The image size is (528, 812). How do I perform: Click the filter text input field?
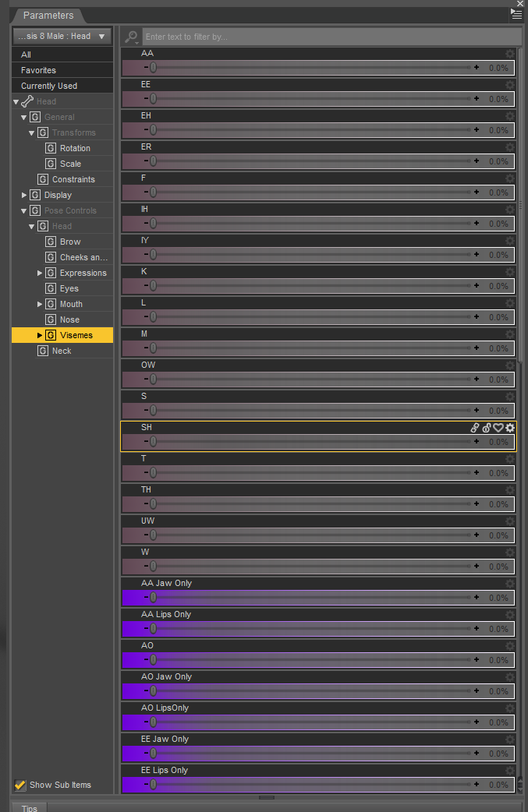(x=331, y=37)
